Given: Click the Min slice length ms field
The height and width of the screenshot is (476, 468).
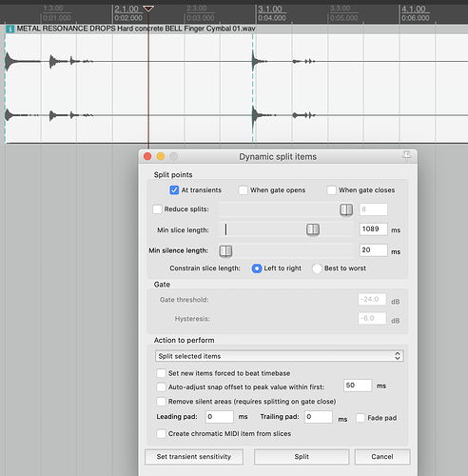Looking at the screenshot, I should click(x=373, y=229).
